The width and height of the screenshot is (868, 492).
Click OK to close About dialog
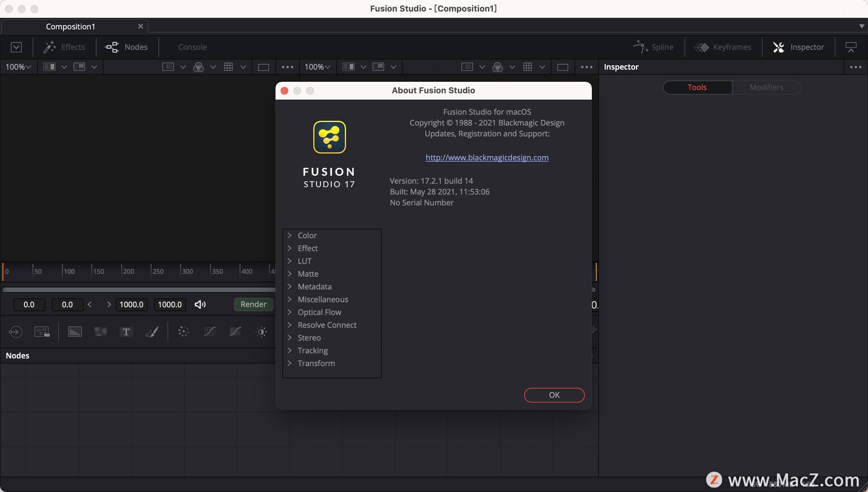click(554, 395)
